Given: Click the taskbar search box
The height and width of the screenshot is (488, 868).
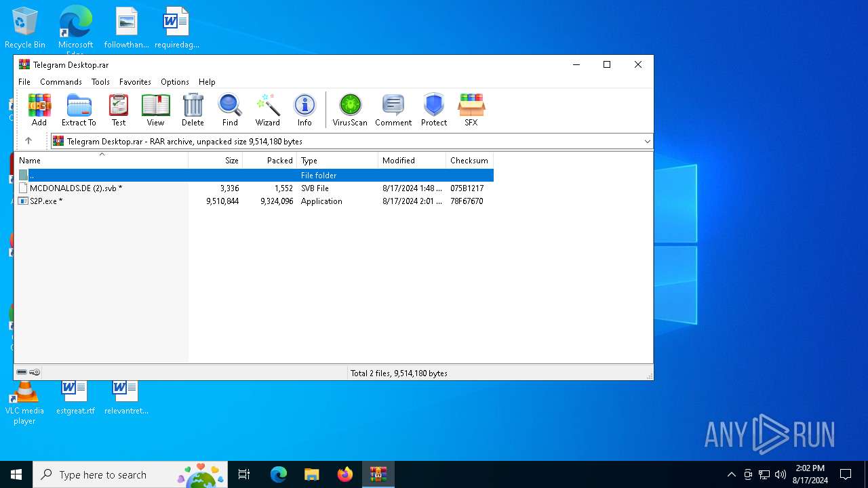Looking at the screenshot, I should point(130,474).
